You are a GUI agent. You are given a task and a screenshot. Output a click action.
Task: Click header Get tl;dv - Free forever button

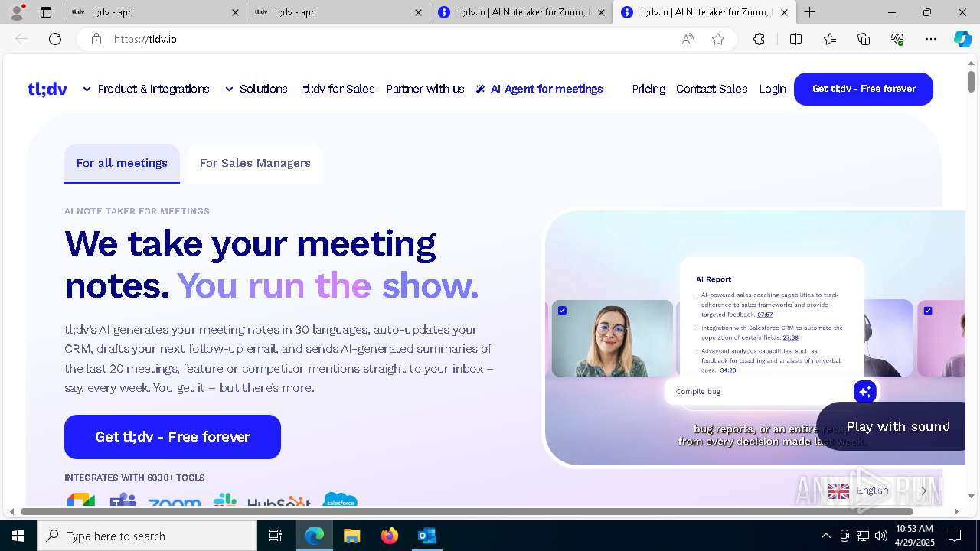864,89
